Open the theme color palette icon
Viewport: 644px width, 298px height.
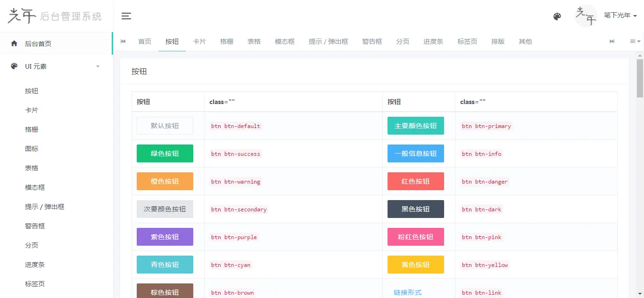(557, 16)
